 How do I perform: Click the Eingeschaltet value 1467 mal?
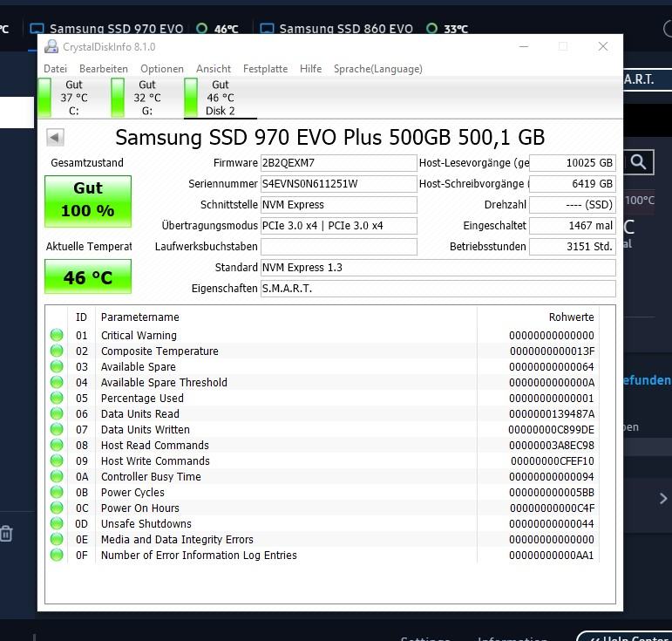[573, 226]
